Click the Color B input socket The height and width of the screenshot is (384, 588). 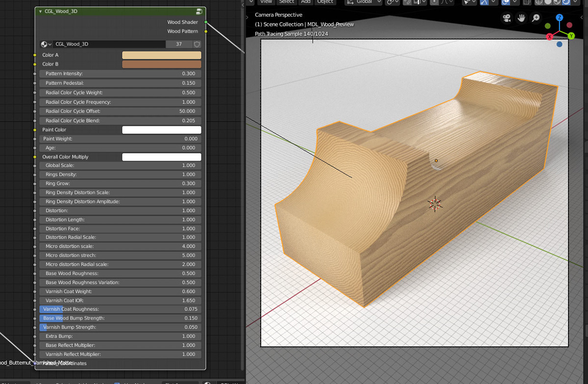click(x=35, y=64)
